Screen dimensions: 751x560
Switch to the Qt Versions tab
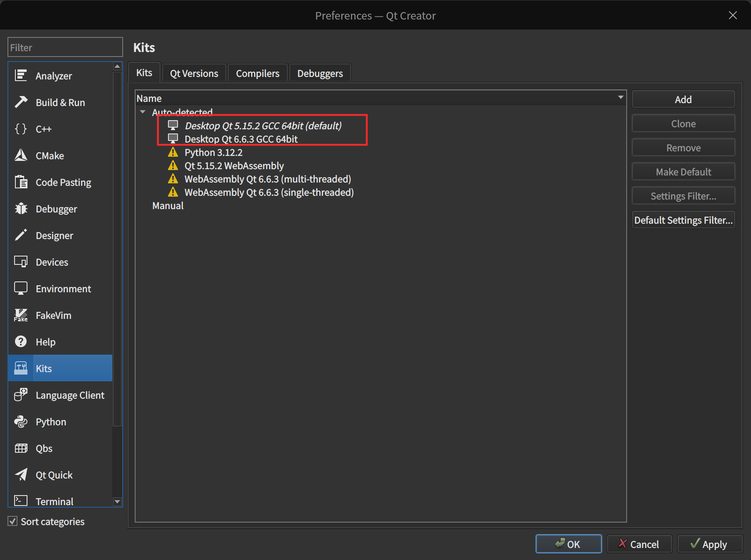pos(194,73)
